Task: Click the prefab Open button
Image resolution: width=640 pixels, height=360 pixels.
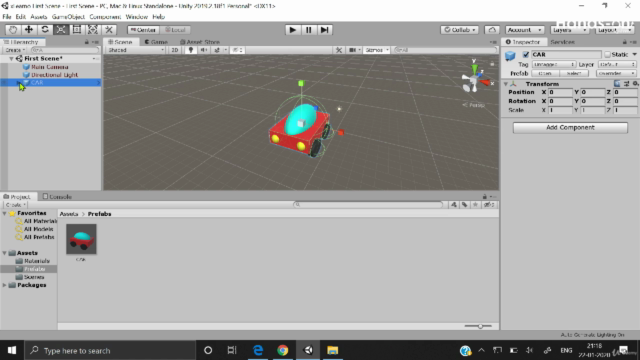Action: point(545,73)
